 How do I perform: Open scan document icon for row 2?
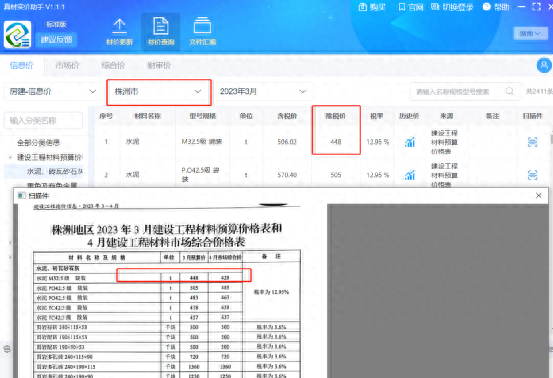point(532,175)
